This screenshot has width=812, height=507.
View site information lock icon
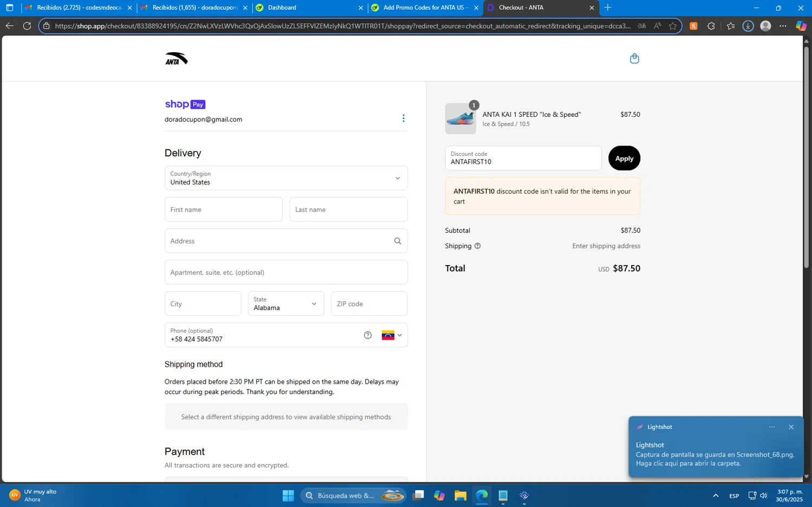pyautogui.click(x=47, y=26)
